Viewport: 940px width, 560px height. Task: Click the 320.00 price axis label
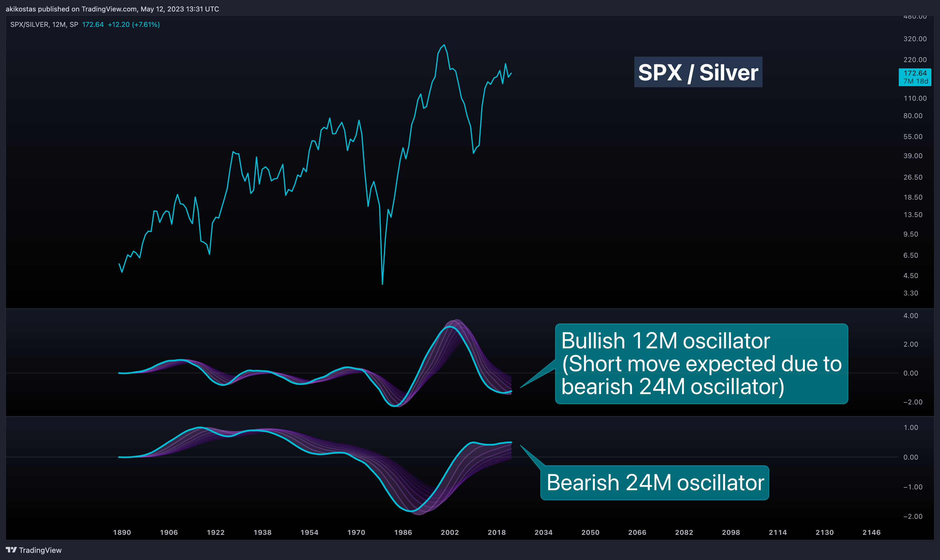[915, 39]
